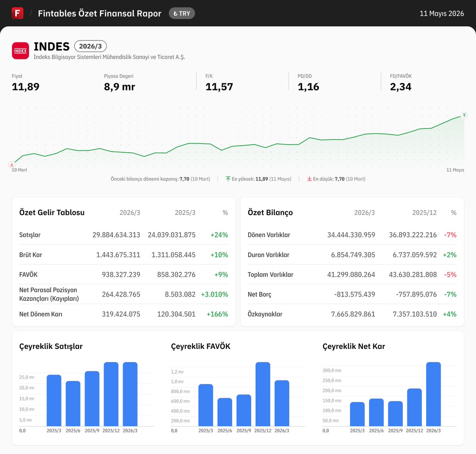Click Satışlar 2026/3 value 29.884.634.313
This screenshot has width=476, height=454.
coord(116,235)
